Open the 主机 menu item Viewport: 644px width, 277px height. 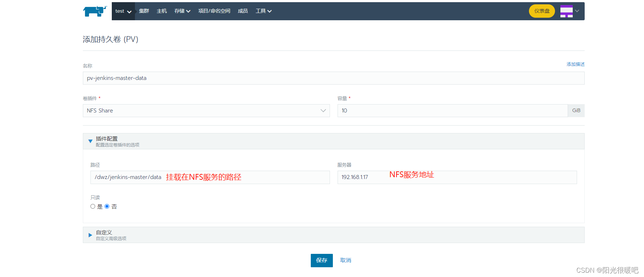pyautogui.click(x=162, y=11)
